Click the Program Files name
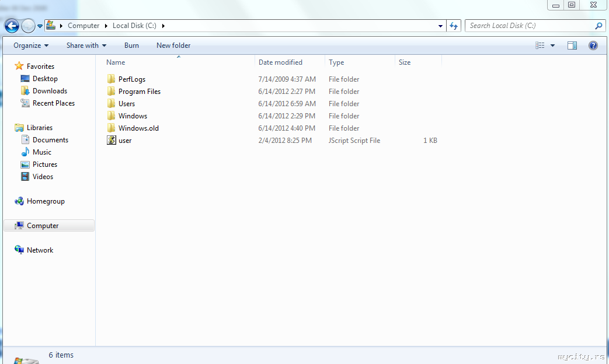This screenshot has width=609, height=364. pyautogui.click(x=140, y=92)
